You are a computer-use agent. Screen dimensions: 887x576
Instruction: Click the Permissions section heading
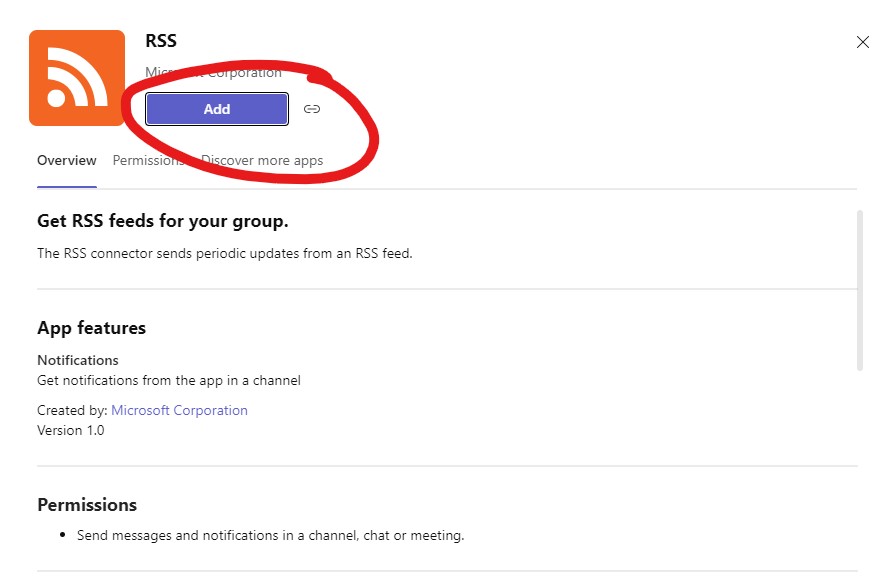point(87,504)
